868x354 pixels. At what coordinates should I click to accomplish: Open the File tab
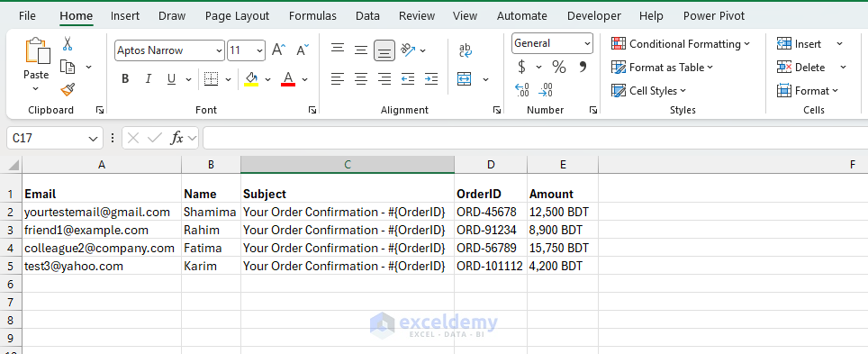27,16
